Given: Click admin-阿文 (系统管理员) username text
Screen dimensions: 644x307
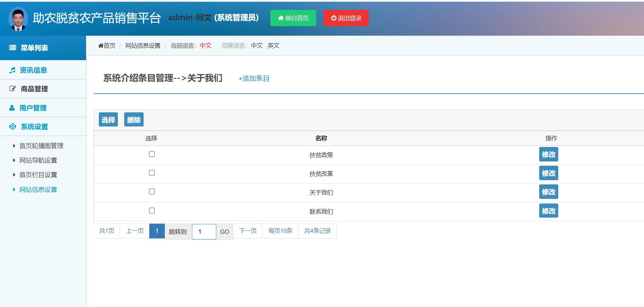Looking at the screenshot, I should (213, 18).
